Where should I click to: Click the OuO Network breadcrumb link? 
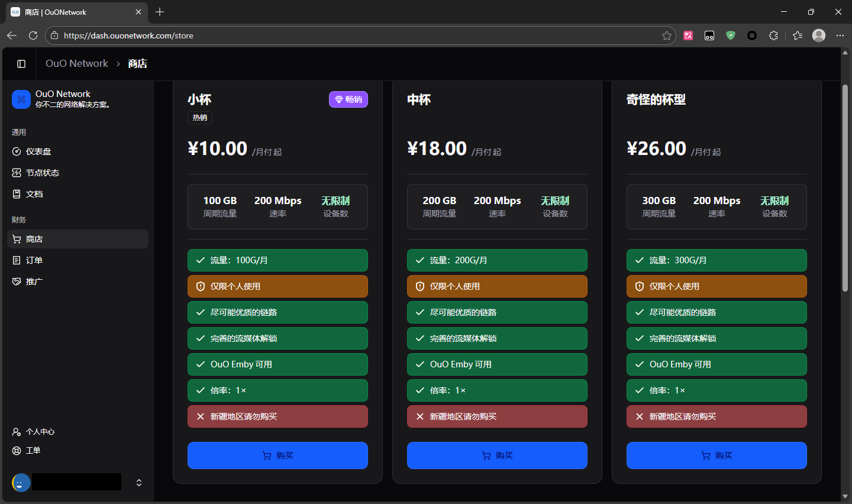click(77, 64)
